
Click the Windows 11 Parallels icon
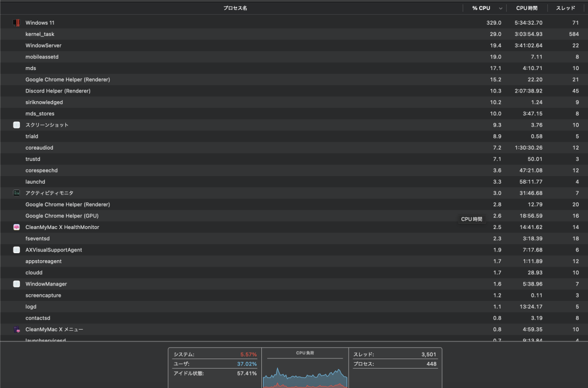tap(16, 23)
